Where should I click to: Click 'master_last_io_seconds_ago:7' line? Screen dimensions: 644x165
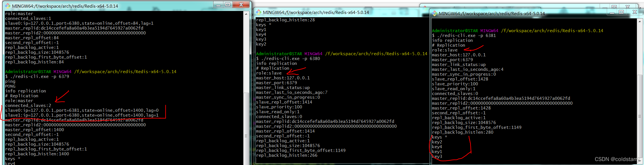click(292, 92)
